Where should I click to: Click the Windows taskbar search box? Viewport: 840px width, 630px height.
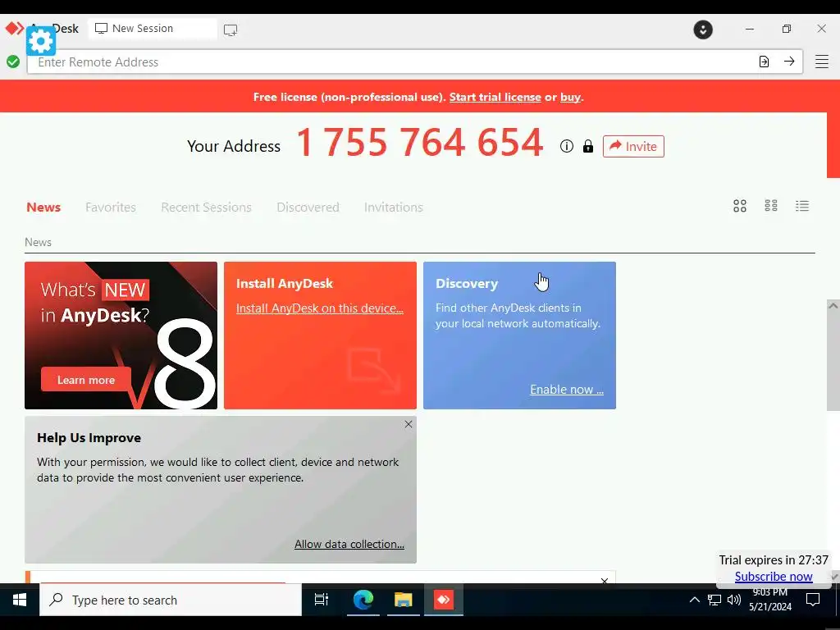point(171,600)
